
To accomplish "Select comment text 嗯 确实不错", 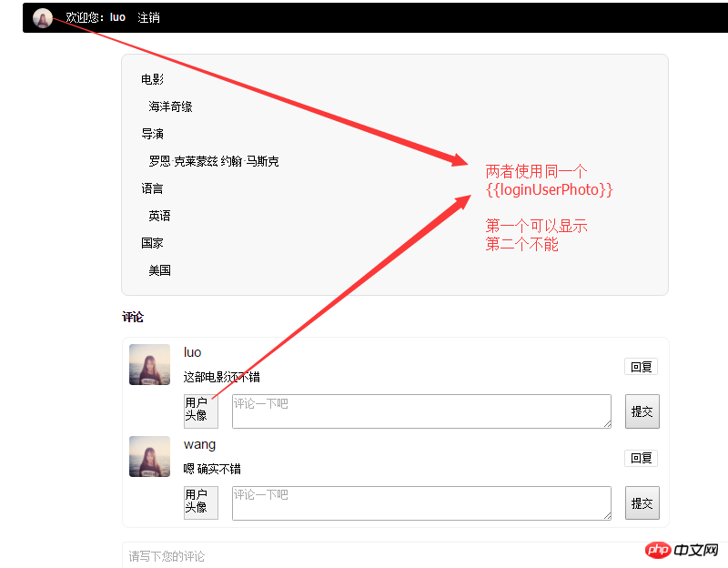I will (x=212, y=469).
